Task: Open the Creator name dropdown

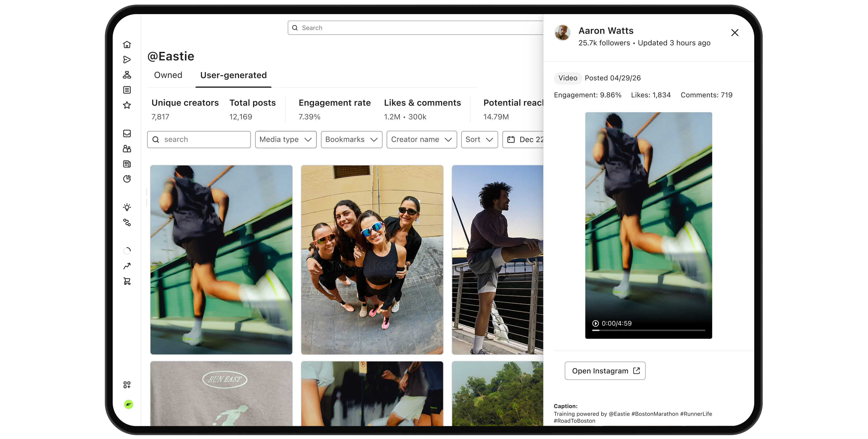Action: pyautogui.click(x=421, y=139)
